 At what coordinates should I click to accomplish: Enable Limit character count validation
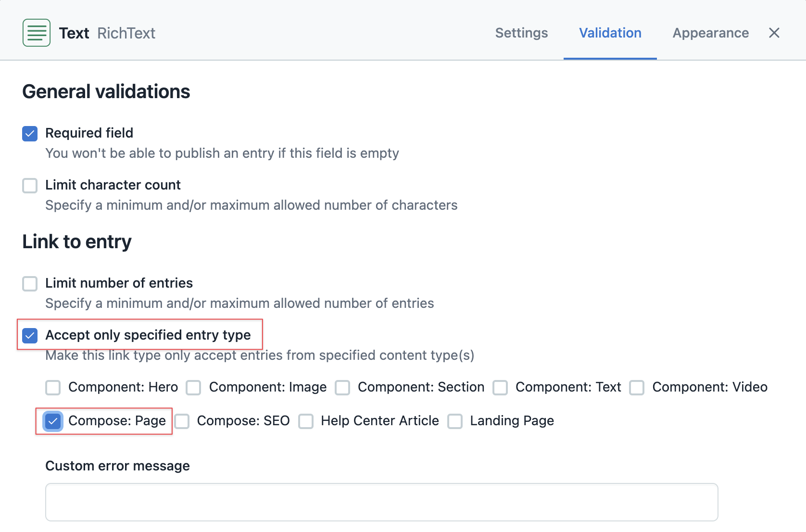[29, 185]
